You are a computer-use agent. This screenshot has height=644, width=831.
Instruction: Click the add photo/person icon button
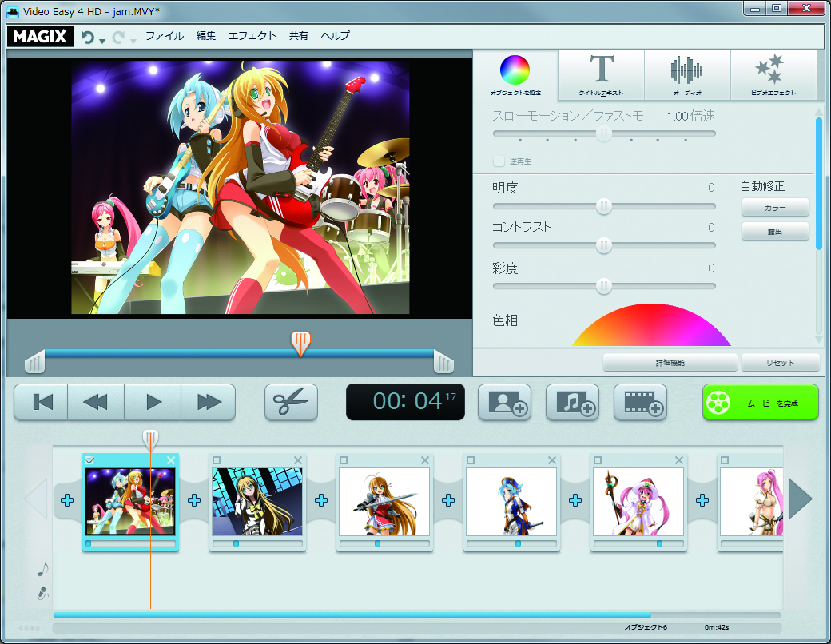coord(504,403)
